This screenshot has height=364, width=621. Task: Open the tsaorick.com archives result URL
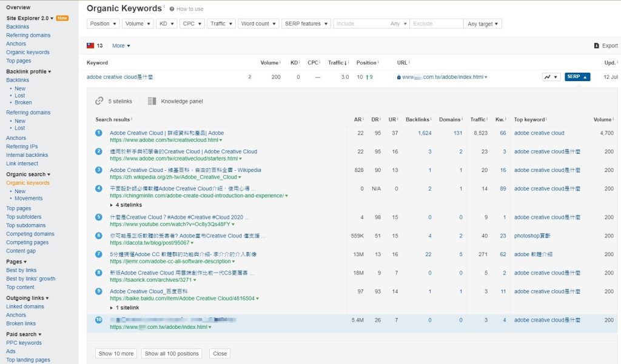click(151, 280)
